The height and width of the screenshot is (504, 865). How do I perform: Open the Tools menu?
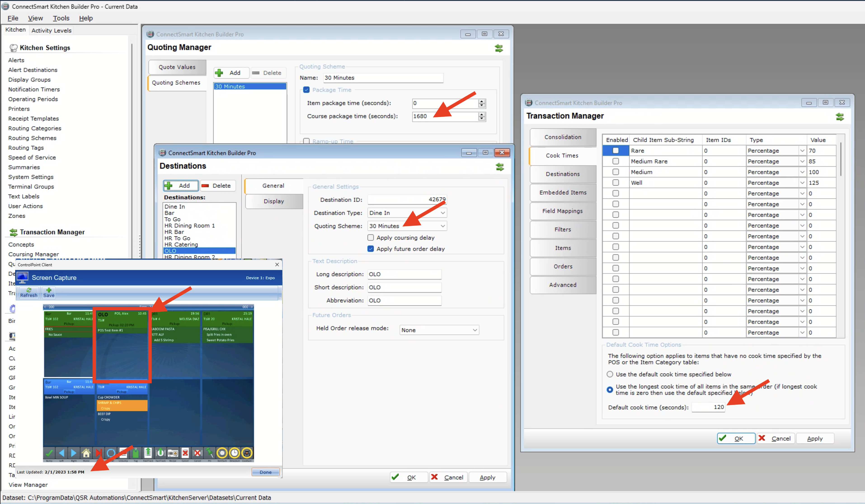[x=61, y=18]
